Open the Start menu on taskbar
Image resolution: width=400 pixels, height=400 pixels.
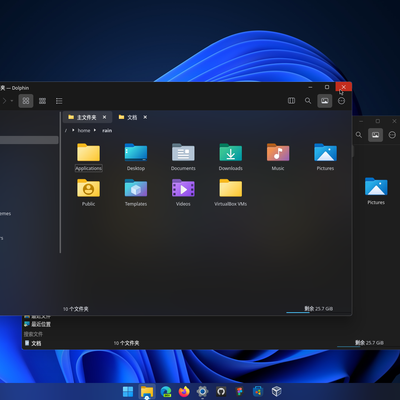pos(128,391)
